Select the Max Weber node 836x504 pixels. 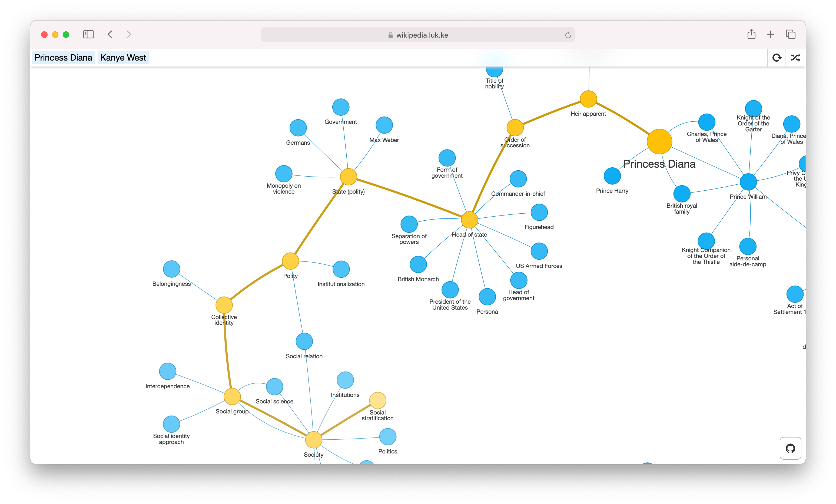point(384,125)
